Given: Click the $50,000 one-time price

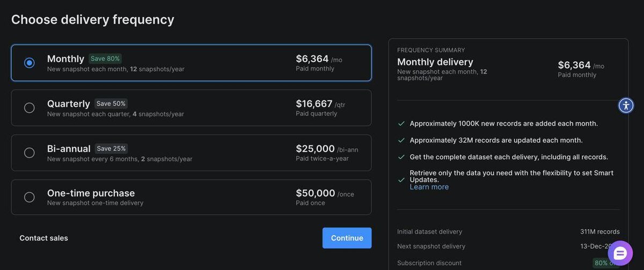Looking at the screenshot, I should pos(315,193).
